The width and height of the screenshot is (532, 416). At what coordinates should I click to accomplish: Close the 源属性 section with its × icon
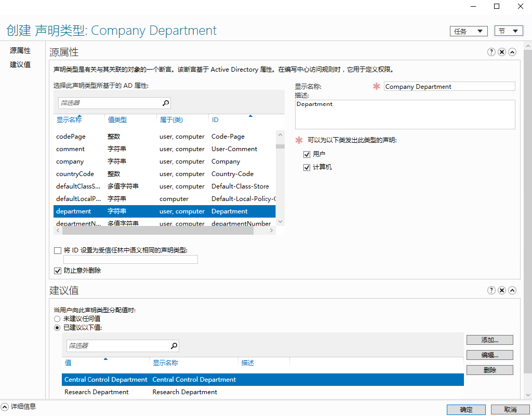501,52
